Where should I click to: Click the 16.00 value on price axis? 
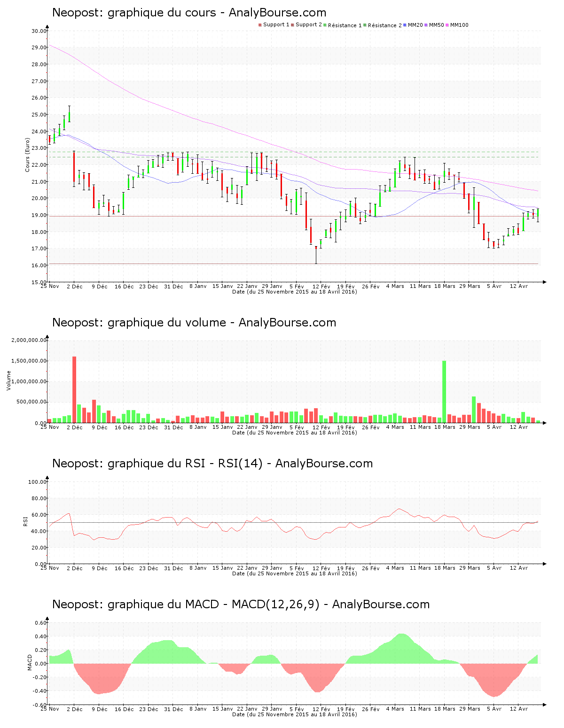(x=39, y=265)
